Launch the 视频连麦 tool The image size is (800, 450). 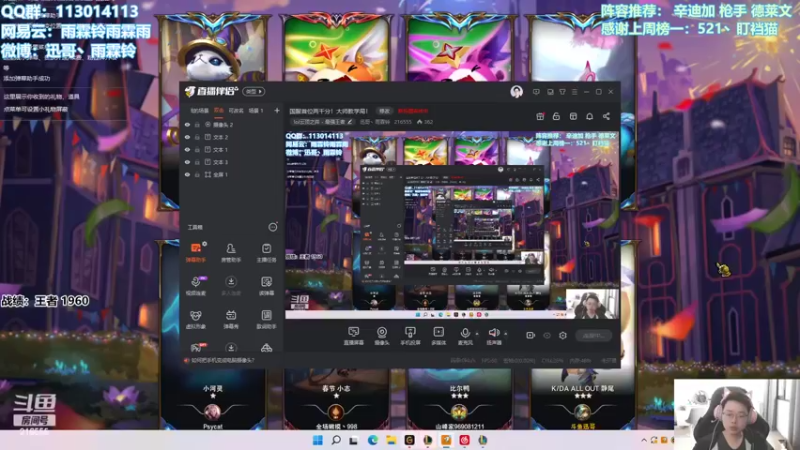point(195,286)
